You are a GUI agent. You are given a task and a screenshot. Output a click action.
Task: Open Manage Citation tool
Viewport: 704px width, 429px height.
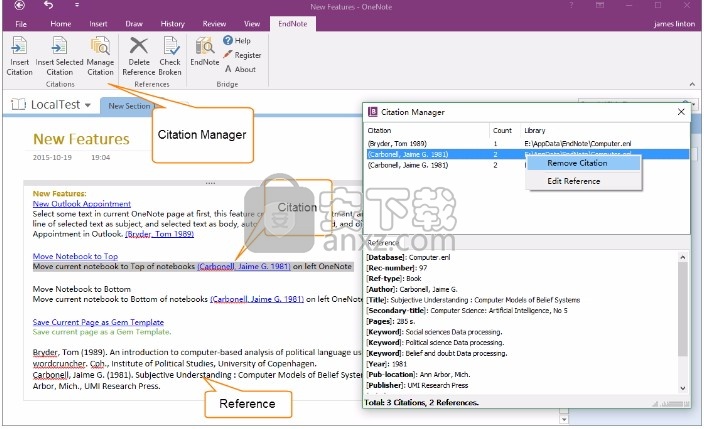tap(100, 57)
